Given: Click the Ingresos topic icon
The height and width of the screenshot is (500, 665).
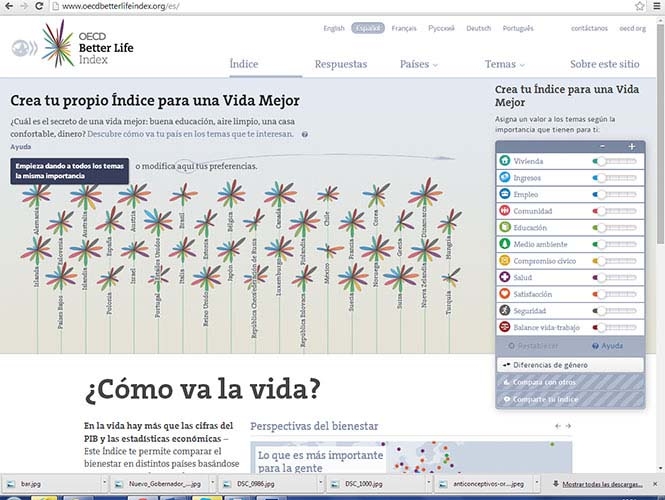Looking at the screenshot, I should coord(504,177).
